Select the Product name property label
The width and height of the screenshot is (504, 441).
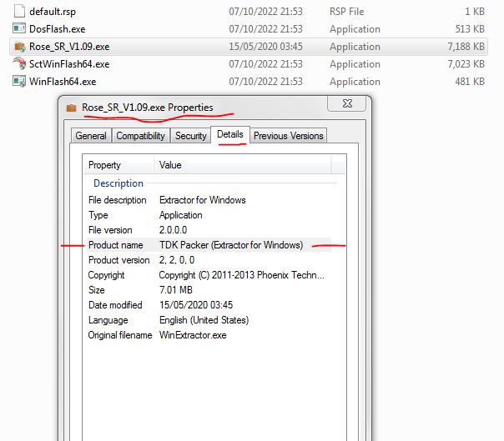pyautogui.click(x=116, y=245)
